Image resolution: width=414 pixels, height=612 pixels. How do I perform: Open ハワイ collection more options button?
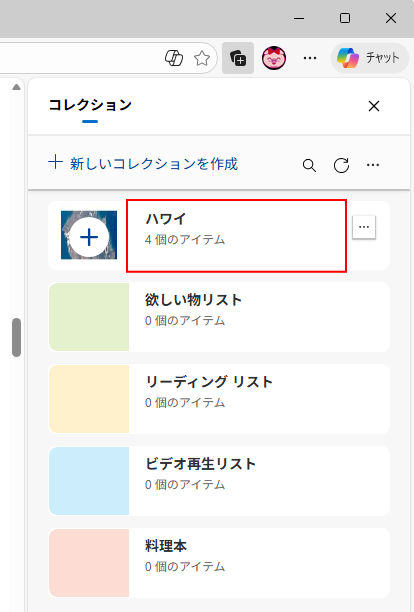tap(364, 227)
